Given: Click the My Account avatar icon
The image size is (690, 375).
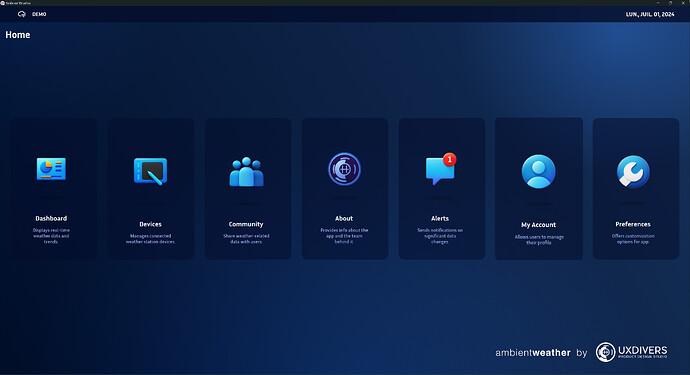Looking at the screenshot, I should click(x=539, y=172).
